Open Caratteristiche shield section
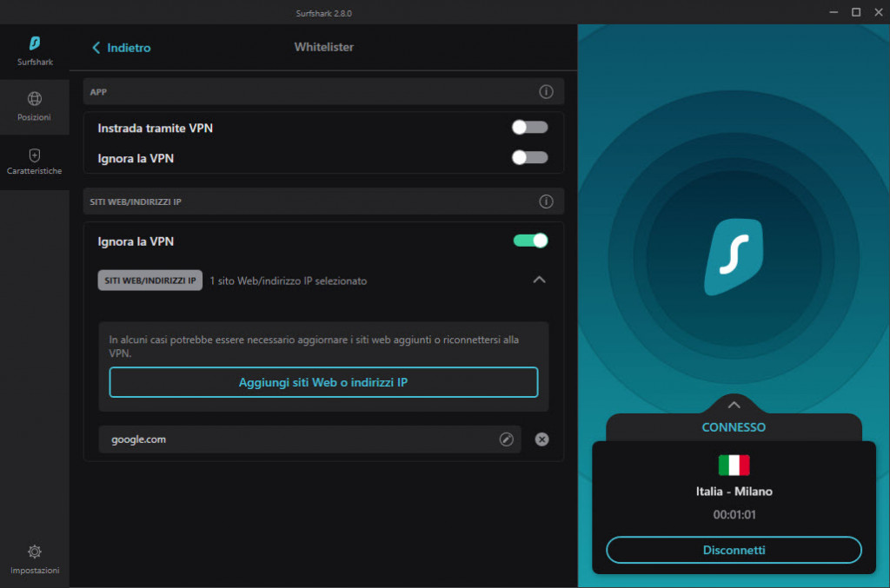 pyautogui.click(x=35, y=162)
